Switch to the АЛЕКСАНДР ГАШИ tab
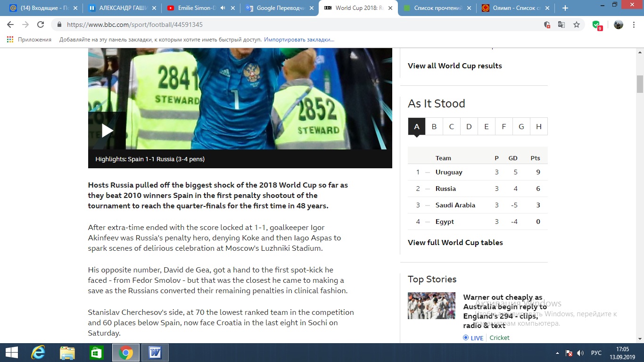Image resolution: width=644 pixels, height=362 pixels. [121, 8]
